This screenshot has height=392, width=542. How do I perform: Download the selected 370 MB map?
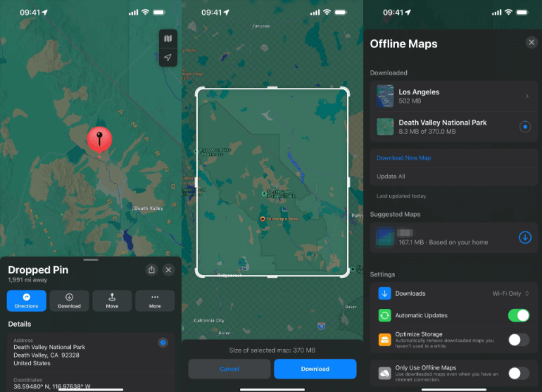[315, 369]
